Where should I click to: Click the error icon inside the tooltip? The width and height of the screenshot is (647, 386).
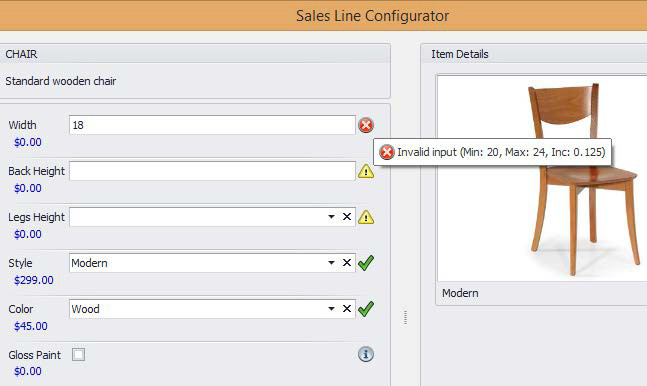coord(387,152)
